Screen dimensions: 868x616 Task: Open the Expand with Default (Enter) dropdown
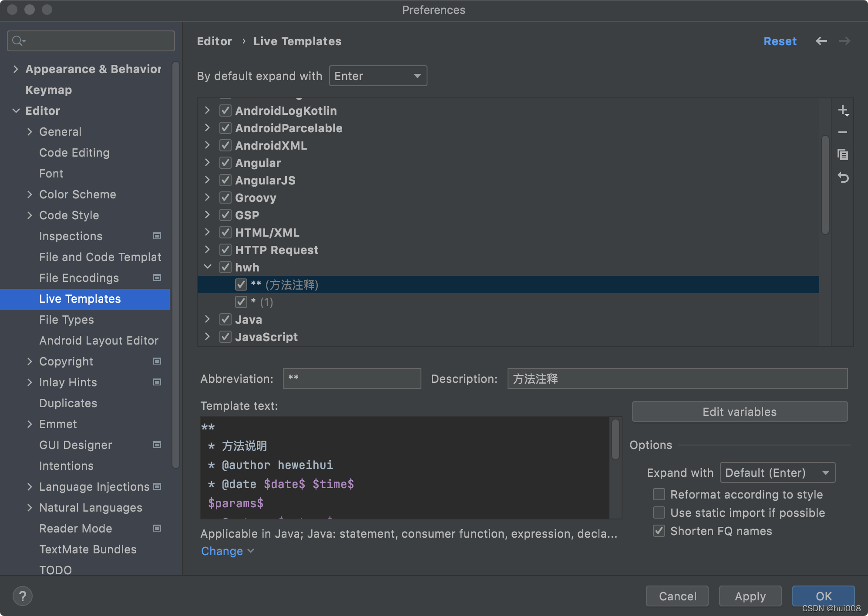point(777,472)
